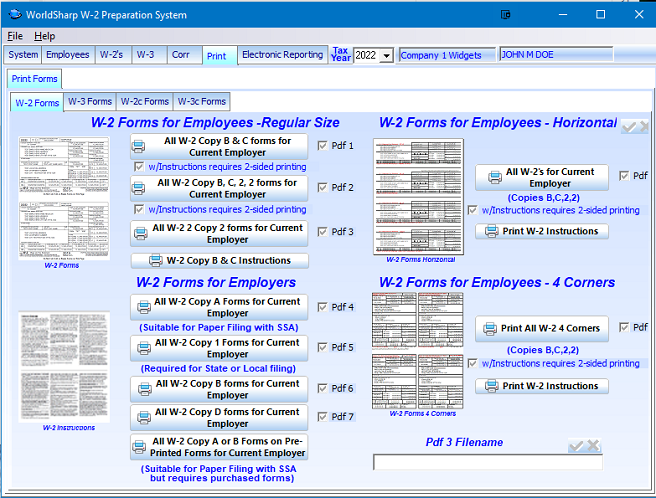Click Print W-2 Instructions under Horizontal forms
The height and width of the screenshot is (498, 656).
click(x=541, y=231)
